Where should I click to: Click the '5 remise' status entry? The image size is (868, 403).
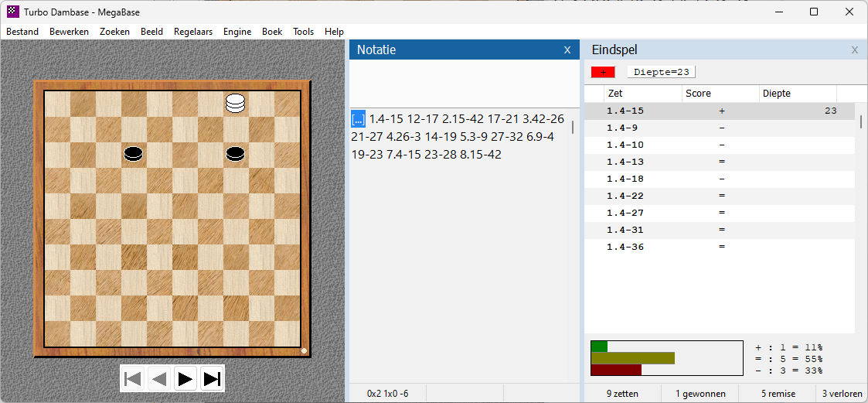point(778,394)
